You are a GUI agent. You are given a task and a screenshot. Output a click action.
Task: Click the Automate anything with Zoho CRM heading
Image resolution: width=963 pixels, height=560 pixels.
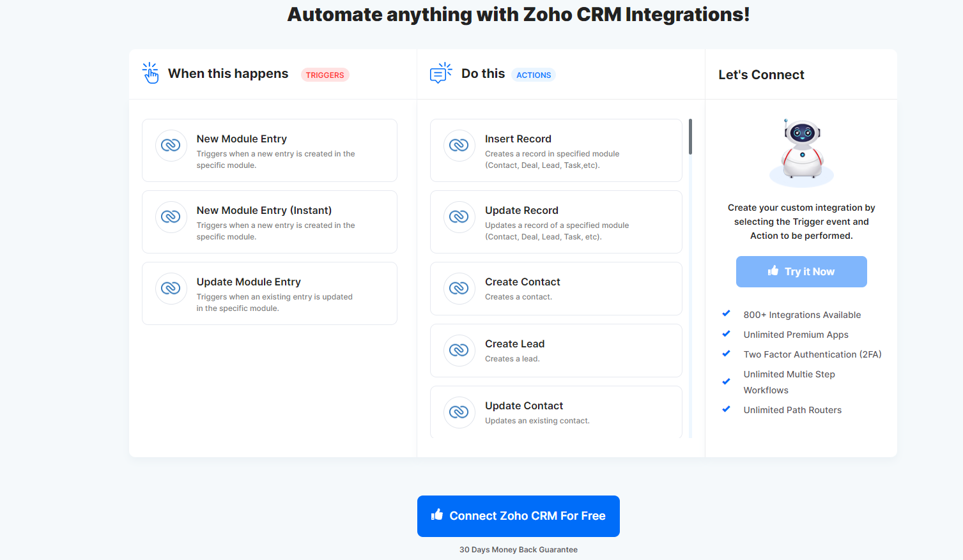518,14
